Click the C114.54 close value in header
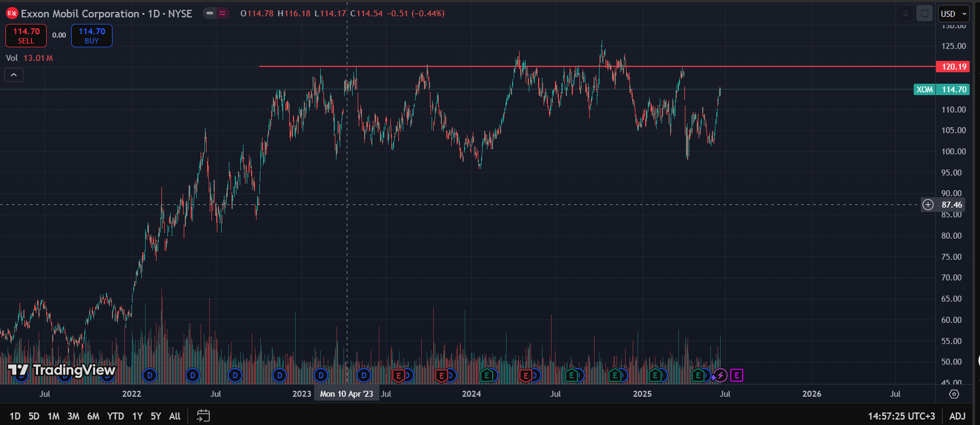Image resolution: width=980 pixels, height=425 pixels. coord(366,14)
